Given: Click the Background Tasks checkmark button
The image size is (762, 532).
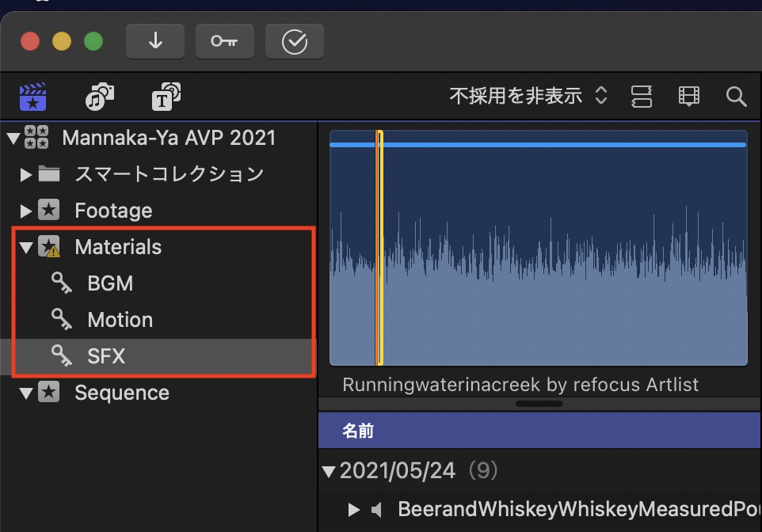Looking at the screenshot, I should pos(294,41).
